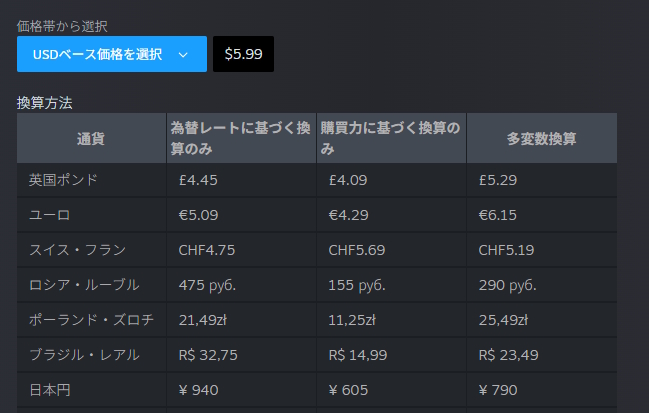The height and width of the screenshot is (413, 649).
Task: Click the ユーロ currency row label
Action: (49, 215)
